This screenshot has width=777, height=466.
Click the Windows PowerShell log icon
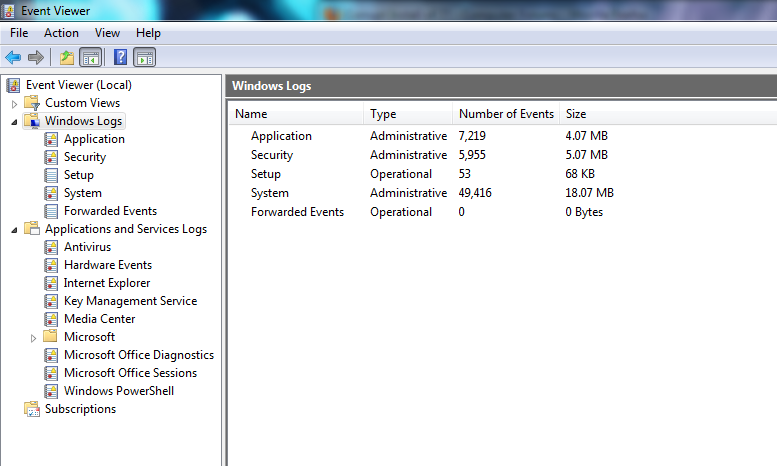pyautogui.click(x=51, y=391)
